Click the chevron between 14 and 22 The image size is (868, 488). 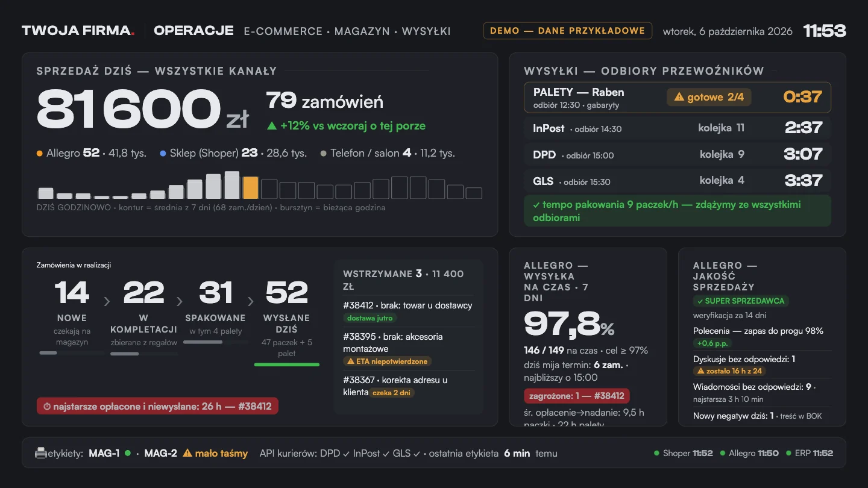(107, 301)
